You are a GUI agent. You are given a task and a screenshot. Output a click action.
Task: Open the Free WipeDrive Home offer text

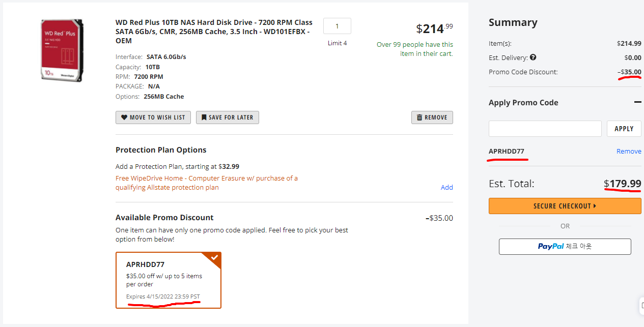pos(207,183)
